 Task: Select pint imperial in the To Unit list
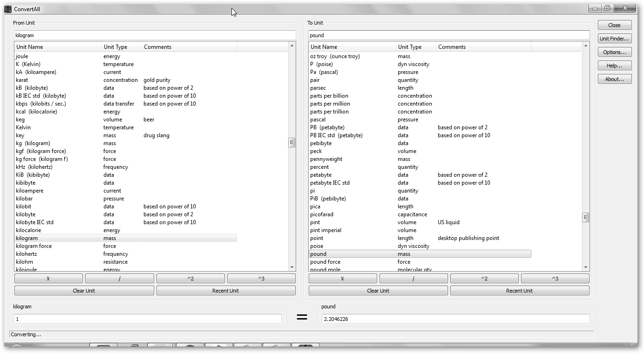[x=325, y=230]
